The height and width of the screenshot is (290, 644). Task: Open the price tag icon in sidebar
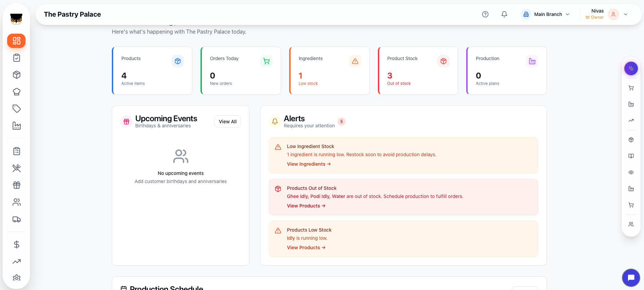[x=16, y=109]
